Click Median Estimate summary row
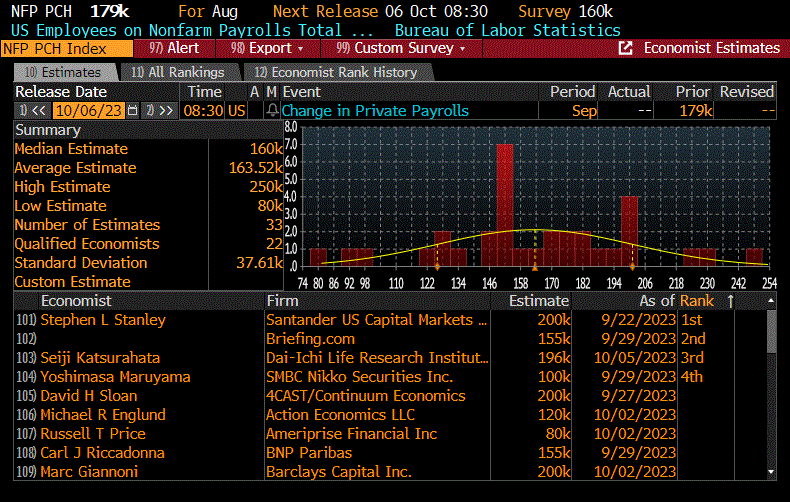790x502 pixels. pos(149,149)
